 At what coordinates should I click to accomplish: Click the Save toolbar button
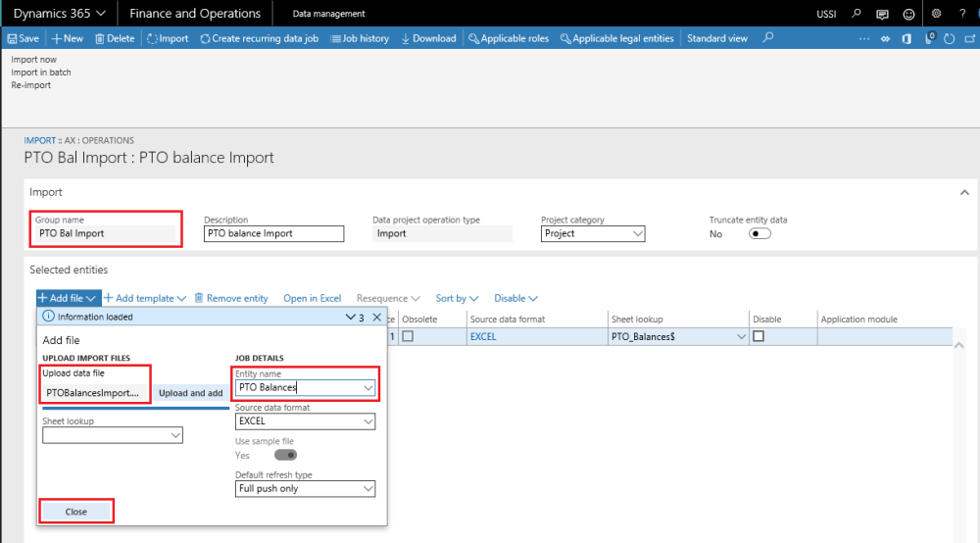pyautogui.click(x=23, y=38)
